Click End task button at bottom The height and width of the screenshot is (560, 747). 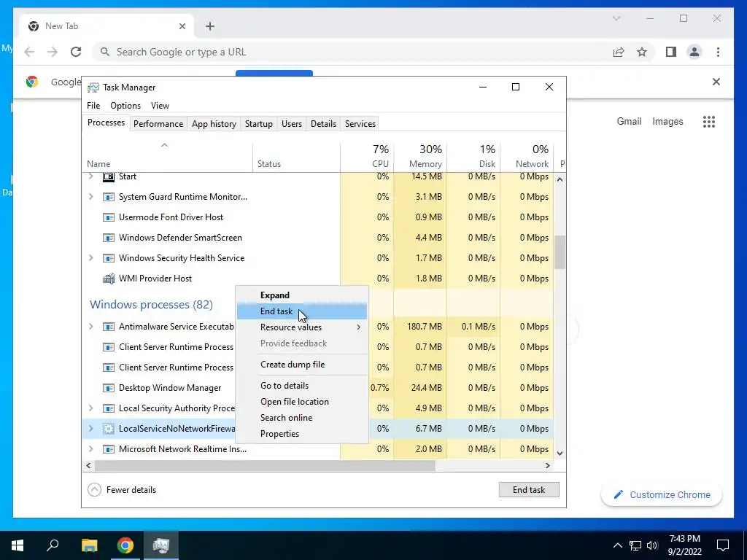coord(529,489)
